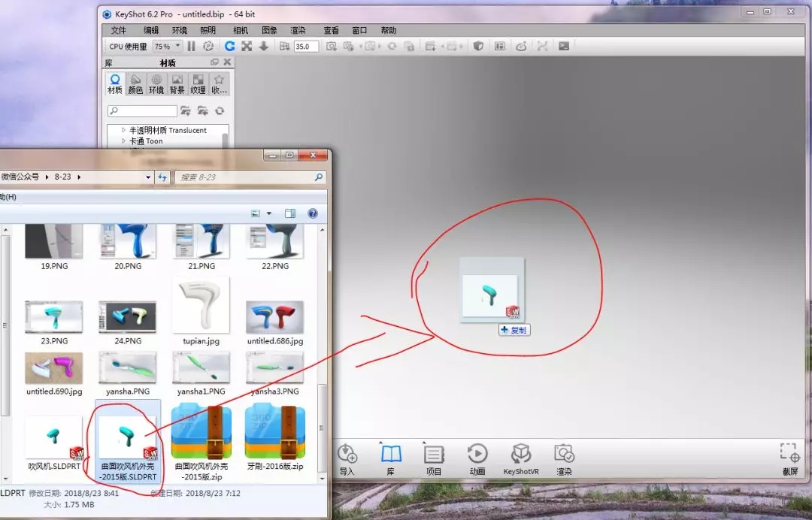Click the four-arrow fit view icon
The image size is (812, 520).
[x=247, y=46]
